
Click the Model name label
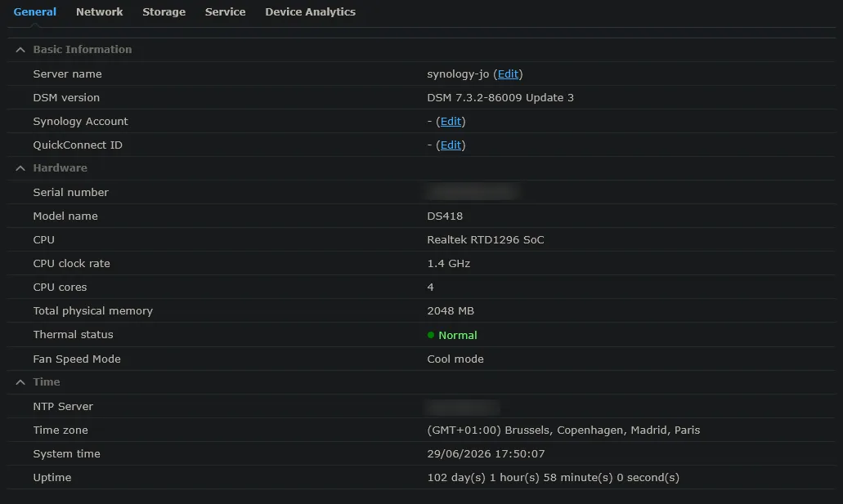(65, 216)
